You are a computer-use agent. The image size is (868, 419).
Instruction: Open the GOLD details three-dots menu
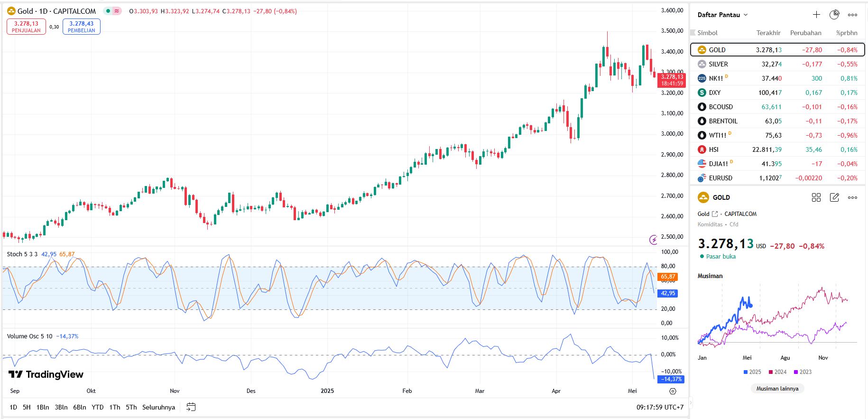click(852, 197)
